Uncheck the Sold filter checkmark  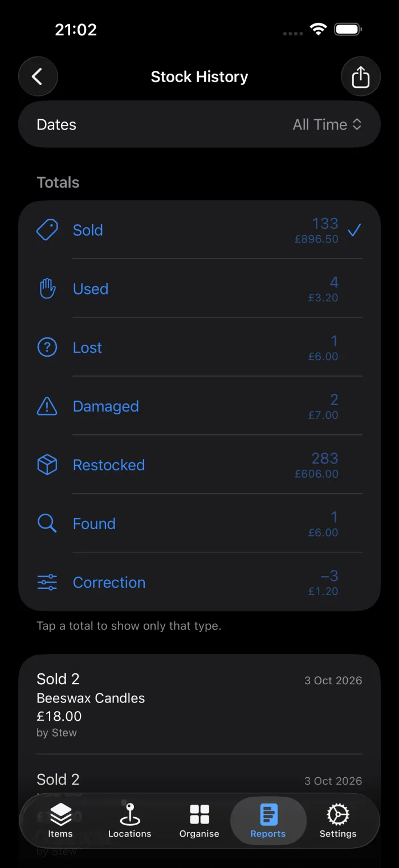[355, 230]
